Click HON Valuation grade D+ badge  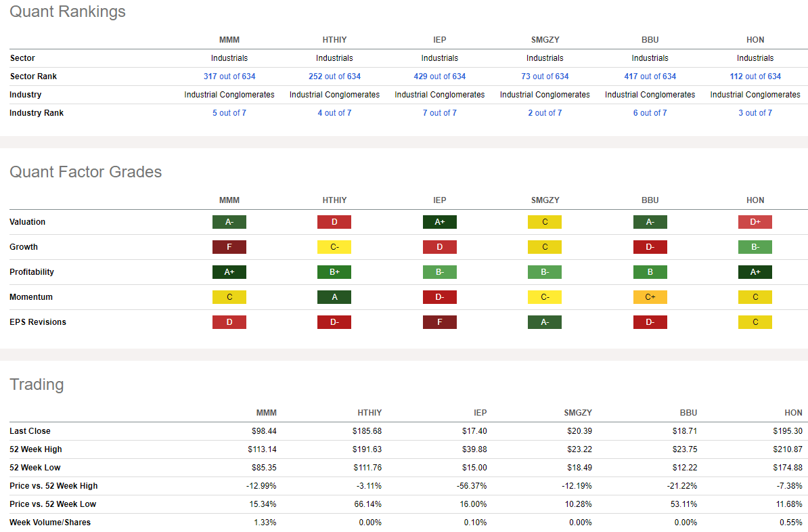pyautogui.click(x=755, y=222)
